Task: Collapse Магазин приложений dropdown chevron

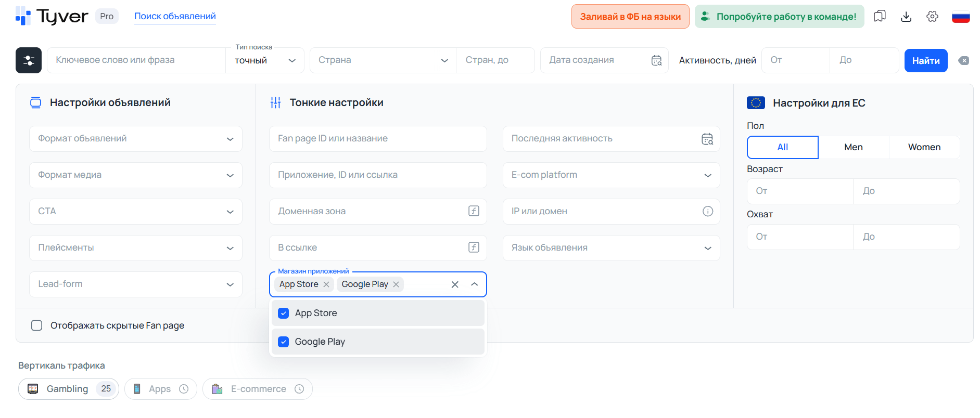Action: [x=474, y=284]
